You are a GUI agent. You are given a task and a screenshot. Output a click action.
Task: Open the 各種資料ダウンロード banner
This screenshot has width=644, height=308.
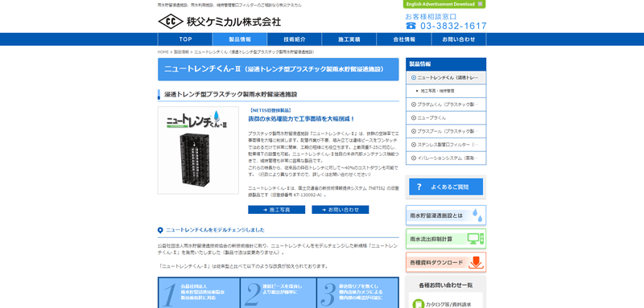[446, 262]
